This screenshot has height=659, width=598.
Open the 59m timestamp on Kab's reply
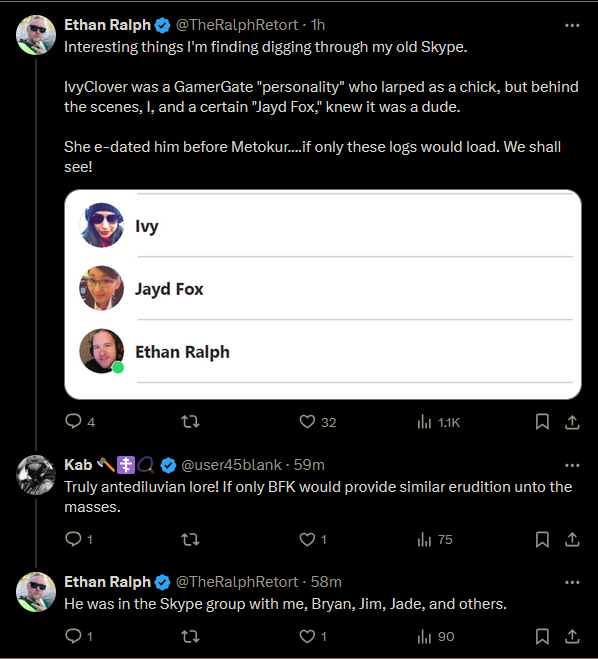[309, 465]
